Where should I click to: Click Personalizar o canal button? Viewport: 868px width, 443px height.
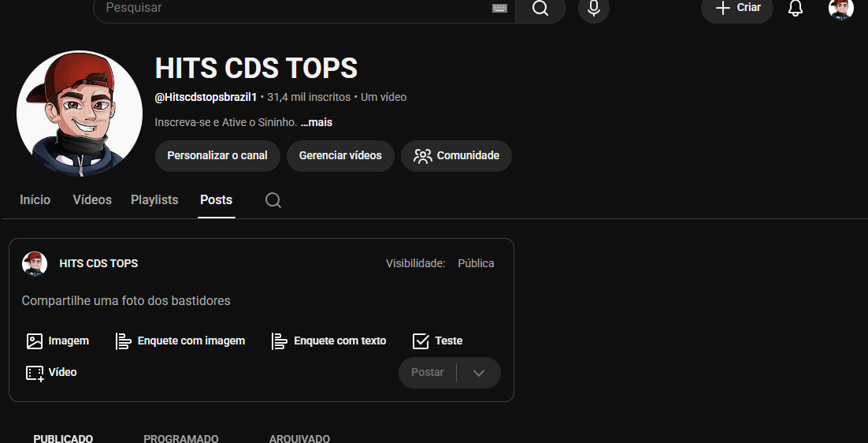[217, 155]
